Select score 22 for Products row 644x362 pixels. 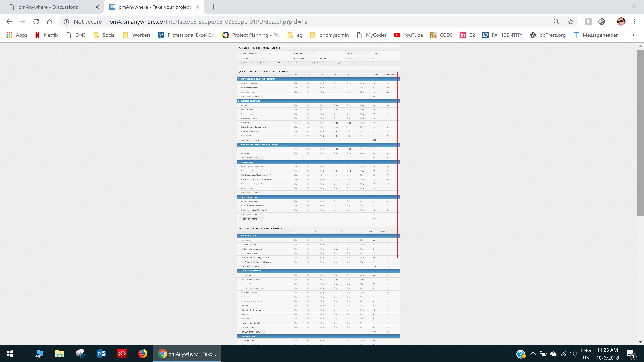coord(335,105)
